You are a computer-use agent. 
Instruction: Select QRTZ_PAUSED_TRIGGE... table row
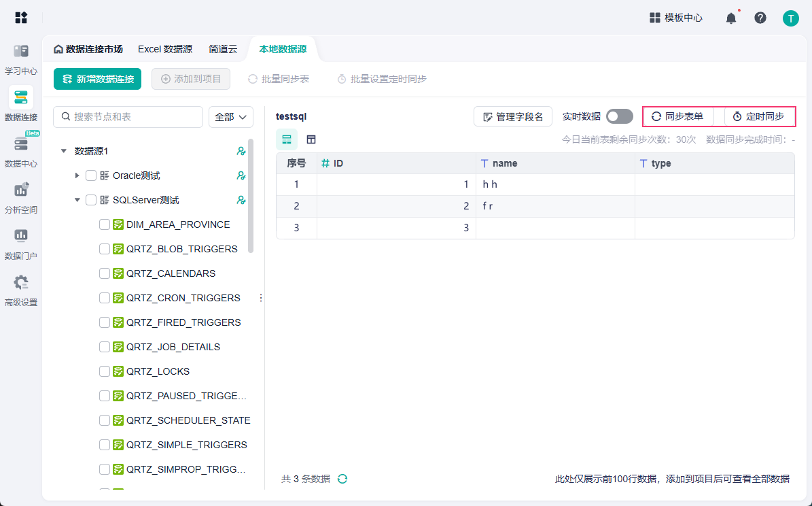tap(173, 396)
